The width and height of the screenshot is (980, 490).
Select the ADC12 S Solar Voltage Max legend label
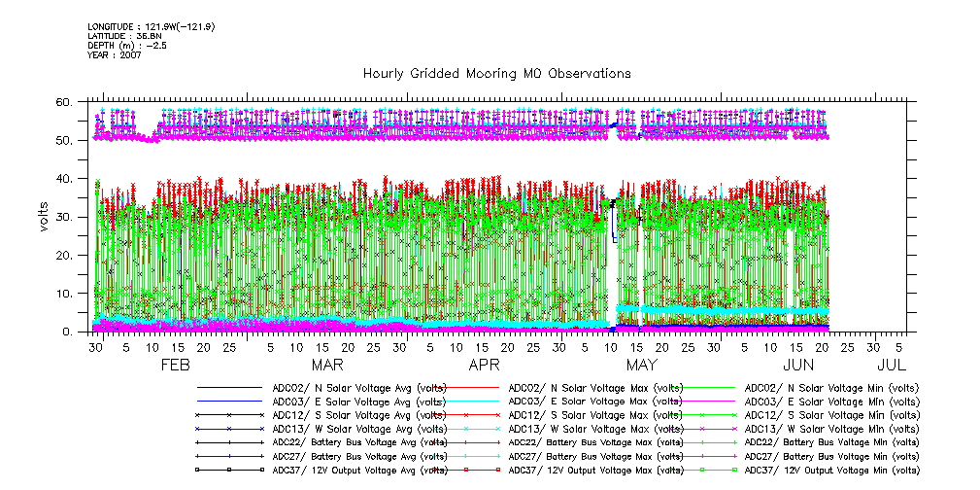point(595,414)
